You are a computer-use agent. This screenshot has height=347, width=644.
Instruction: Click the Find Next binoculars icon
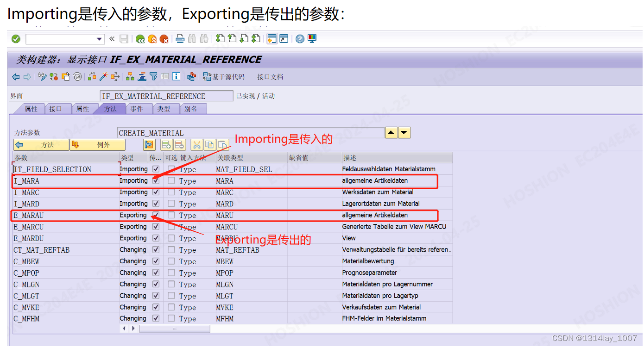tap(203, 39)
